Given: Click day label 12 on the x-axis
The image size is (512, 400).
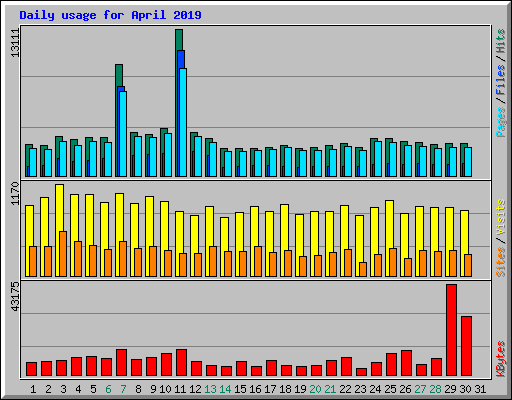Looking at the screenshot, I should point(195,389).
